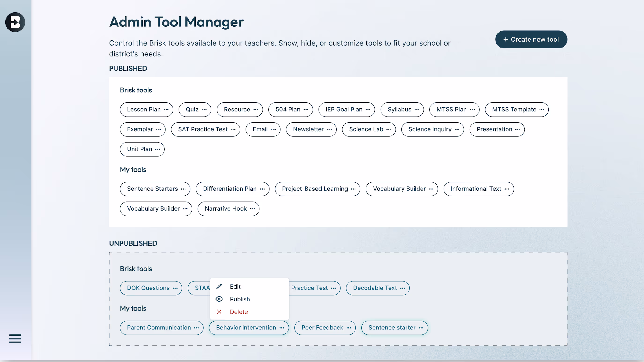Click the Brisk logo icon
This screenshot has width=644, height=362.
15,22
